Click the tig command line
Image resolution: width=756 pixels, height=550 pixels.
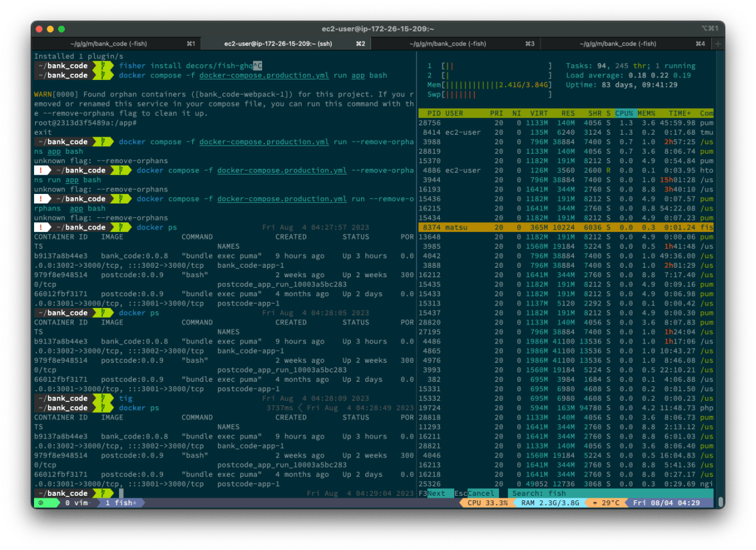(x=126, y=398)
